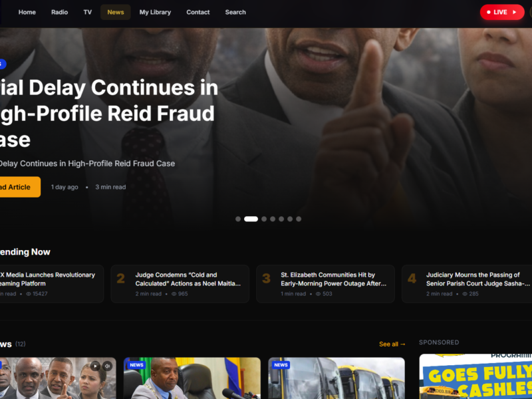Open the Radio menu item
Viewport: 532px width, 399px height.
(x=59, y=12)
